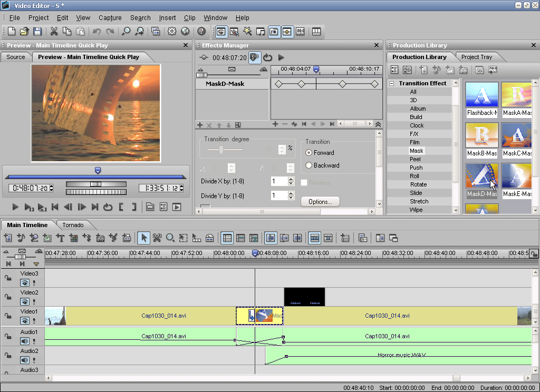The width and height of the screenshot is (540, 392).
Task: Collapse the Transition Effect tree node
Action: click(x=392, y=84)
